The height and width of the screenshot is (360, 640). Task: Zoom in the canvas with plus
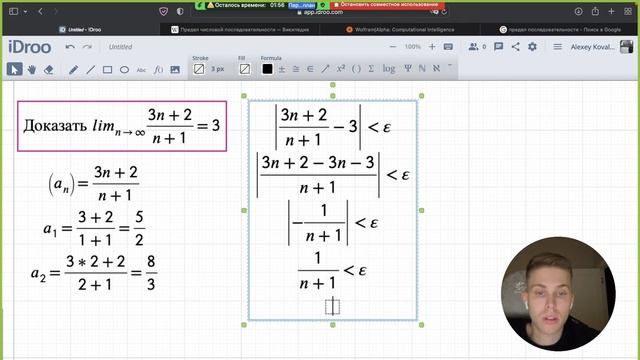(x=432, y=47)
